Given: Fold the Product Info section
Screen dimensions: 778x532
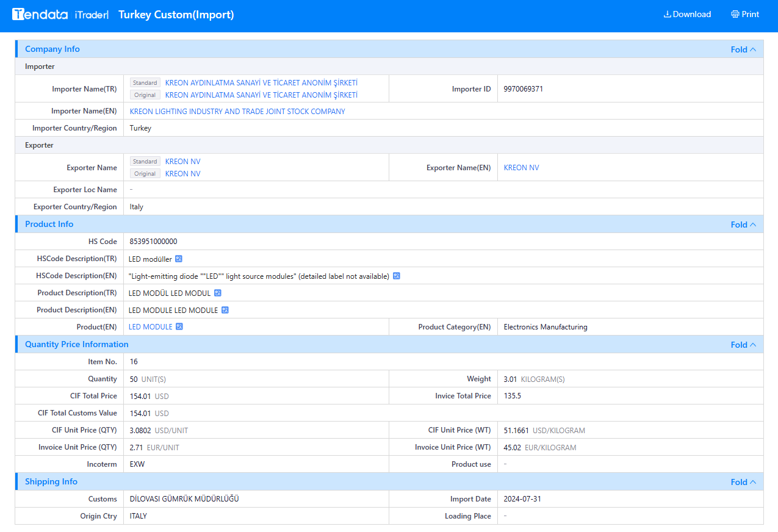Looking at the screenshot, I should click(x=743, y=225).
